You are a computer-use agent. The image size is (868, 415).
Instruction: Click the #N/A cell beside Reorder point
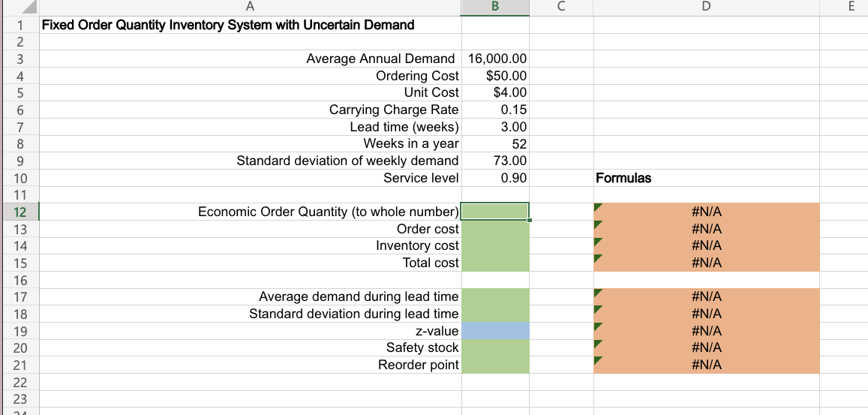[x=705, y=365]
